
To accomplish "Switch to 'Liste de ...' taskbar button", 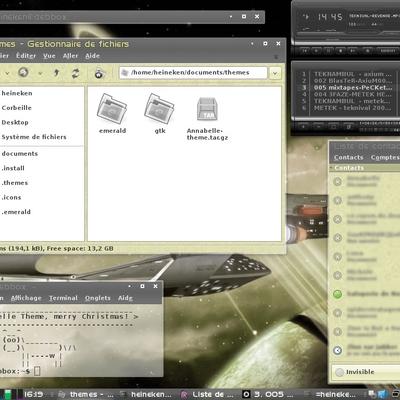I will tap(208, 395).
